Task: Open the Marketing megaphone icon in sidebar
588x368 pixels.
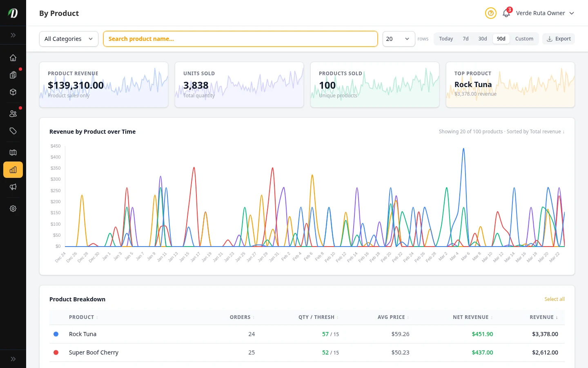Action: (x=13, y=187)
